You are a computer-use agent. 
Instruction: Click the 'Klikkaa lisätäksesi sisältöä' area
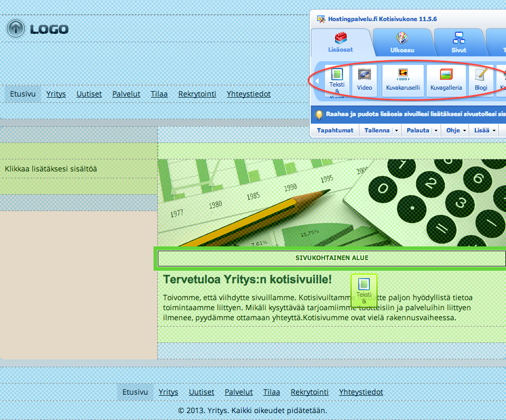pos(51,169)
